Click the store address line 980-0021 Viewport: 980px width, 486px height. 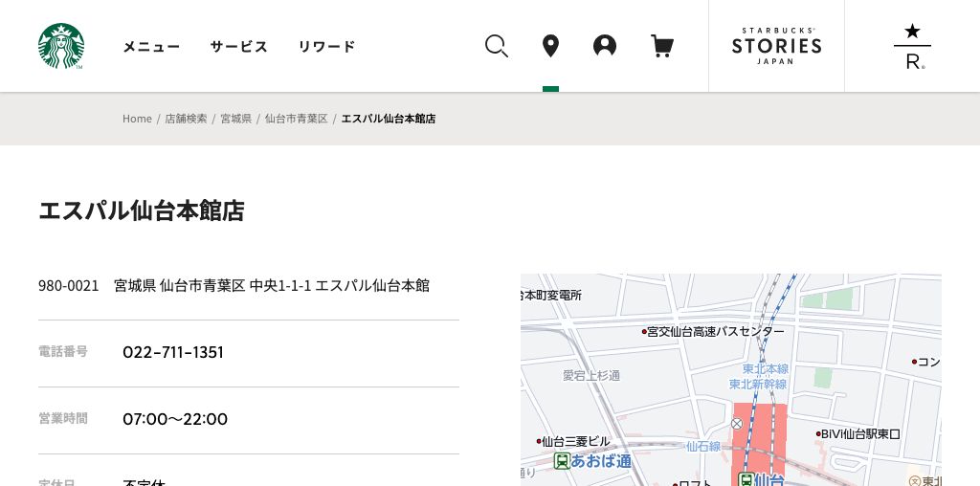(x=234, y=286)
